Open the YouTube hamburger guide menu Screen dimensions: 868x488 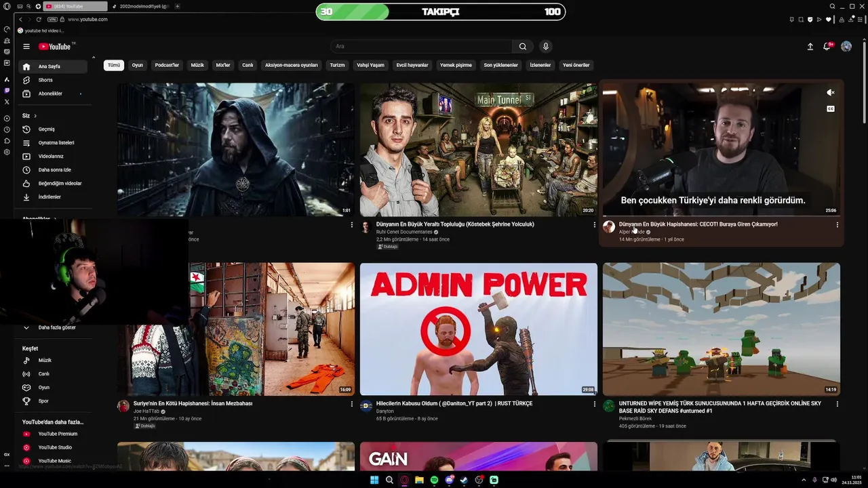pos(26,46)
